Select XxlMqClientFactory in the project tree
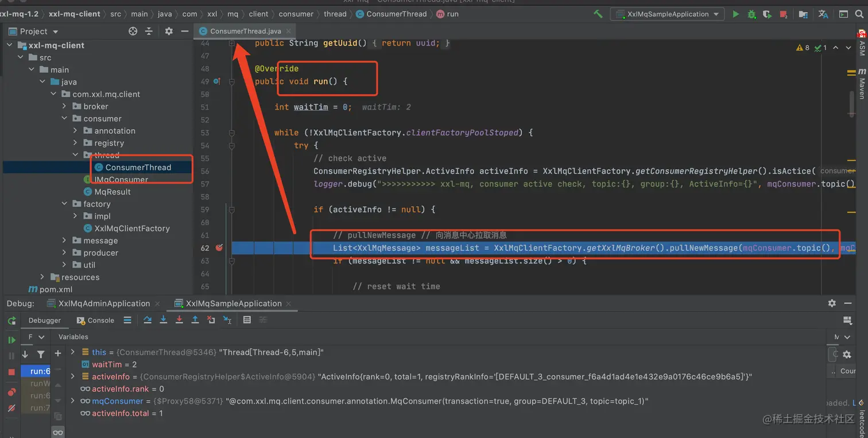Viewport: 868px width, 438px height. tap(126, 228)
